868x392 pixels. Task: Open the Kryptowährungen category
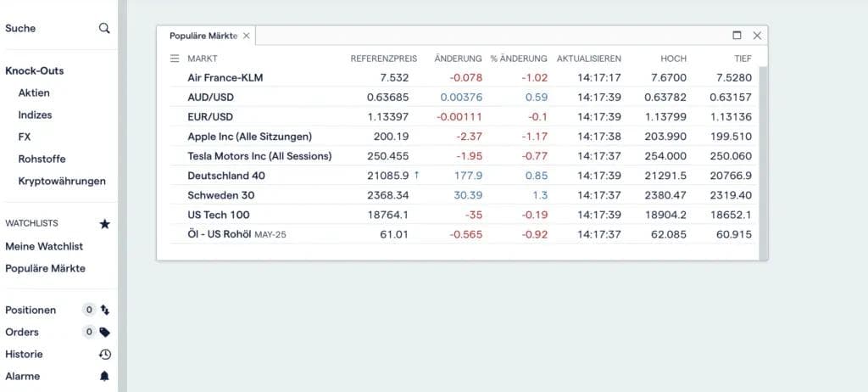[x=62, y=181]
